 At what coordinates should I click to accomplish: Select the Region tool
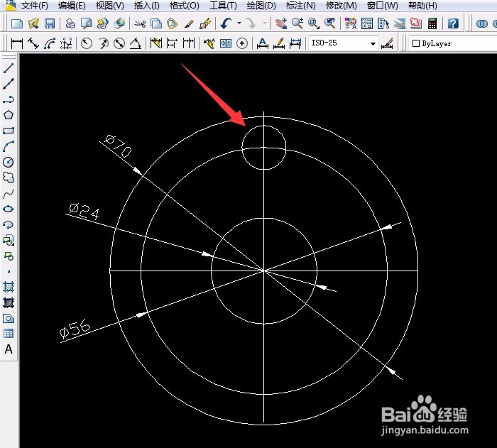9,318
